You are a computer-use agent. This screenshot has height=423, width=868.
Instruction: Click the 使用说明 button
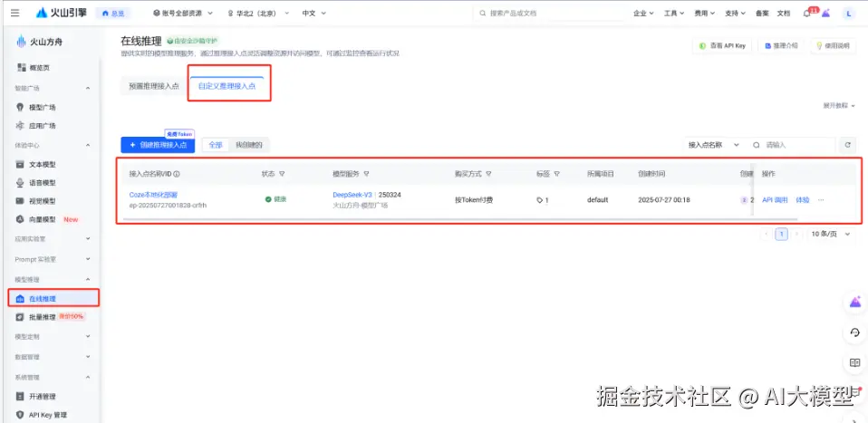click(x=833, y=46)
